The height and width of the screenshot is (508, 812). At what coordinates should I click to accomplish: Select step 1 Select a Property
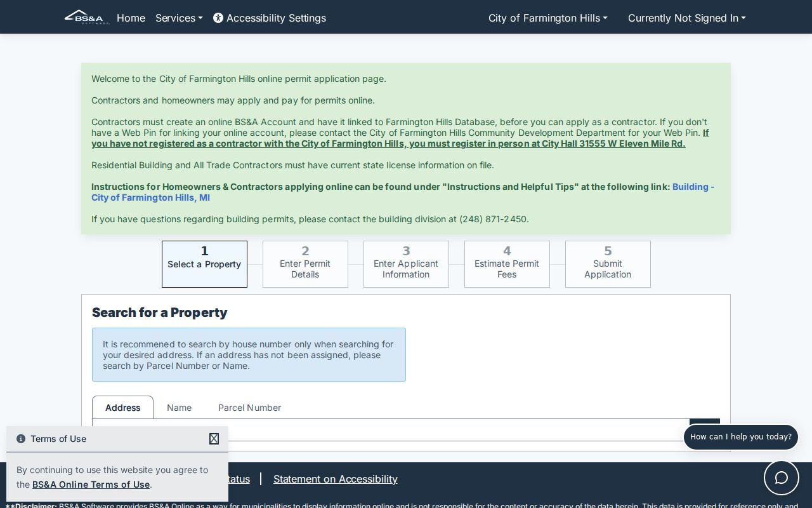pyautogui.click(x=204, y=264)
